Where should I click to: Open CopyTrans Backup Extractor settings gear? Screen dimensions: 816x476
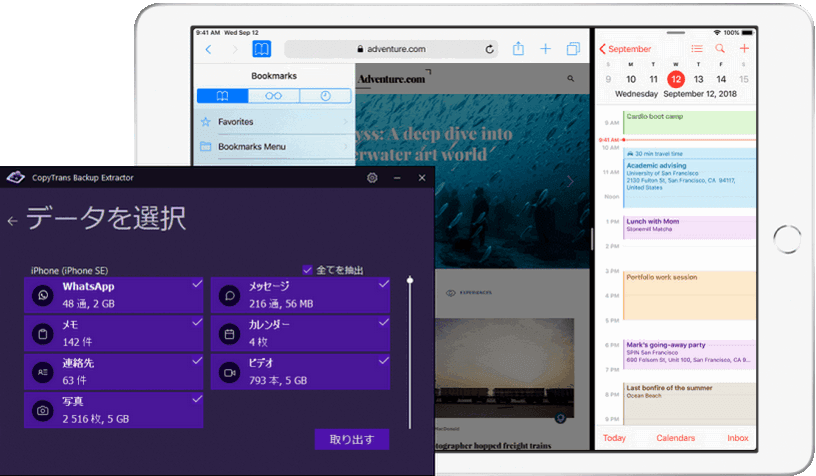[372, 178]
